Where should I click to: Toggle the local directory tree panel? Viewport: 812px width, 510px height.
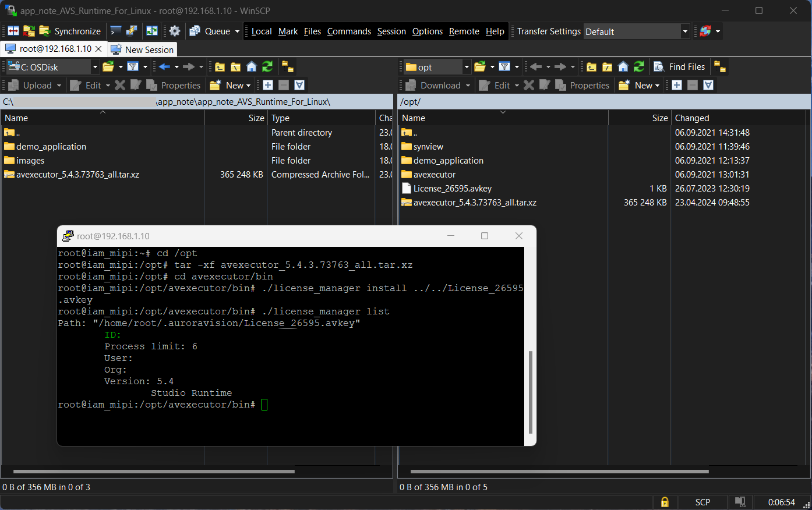287,67
